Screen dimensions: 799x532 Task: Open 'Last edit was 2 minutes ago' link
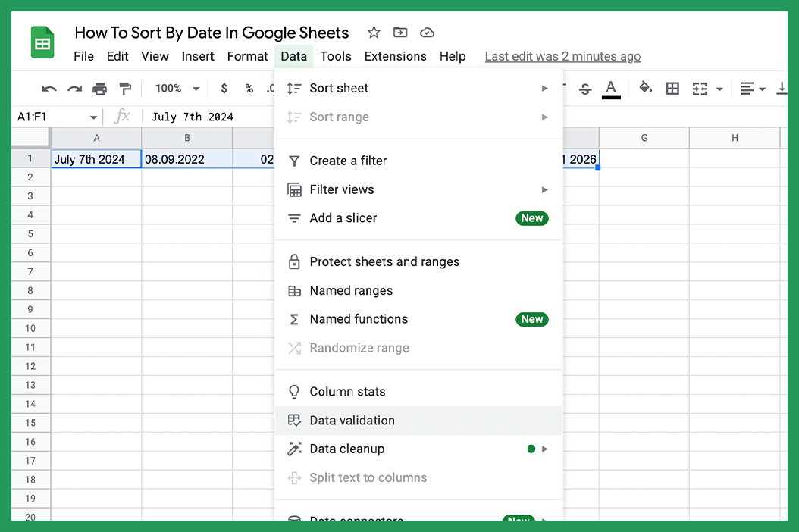click(562, 57)
